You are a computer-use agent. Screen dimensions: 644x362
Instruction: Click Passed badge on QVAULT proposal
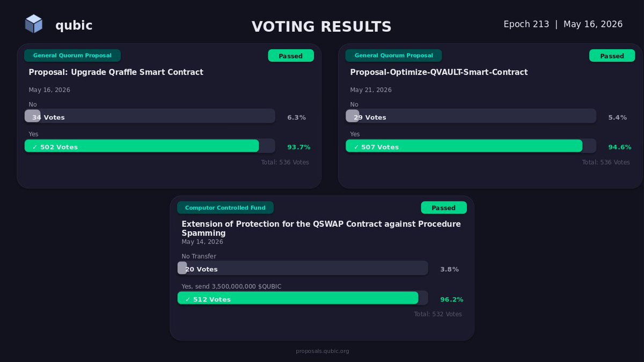click(612, 56)
